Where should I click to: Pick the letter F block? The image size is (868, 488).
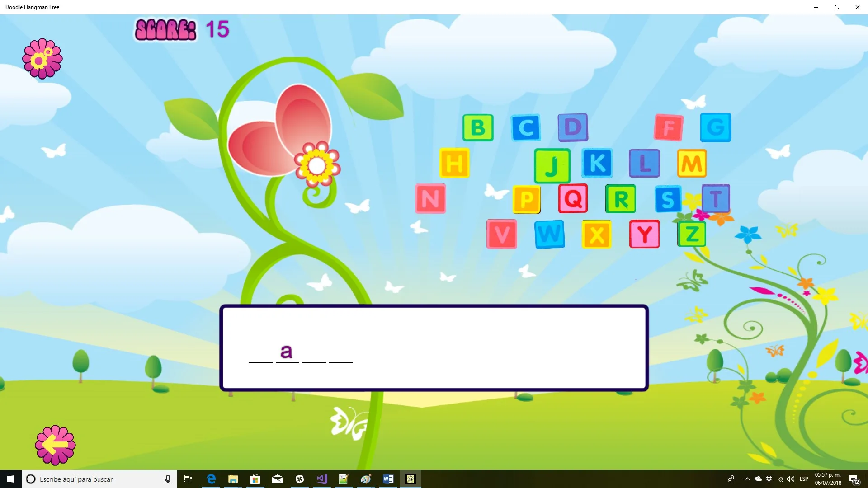(669, 127)
